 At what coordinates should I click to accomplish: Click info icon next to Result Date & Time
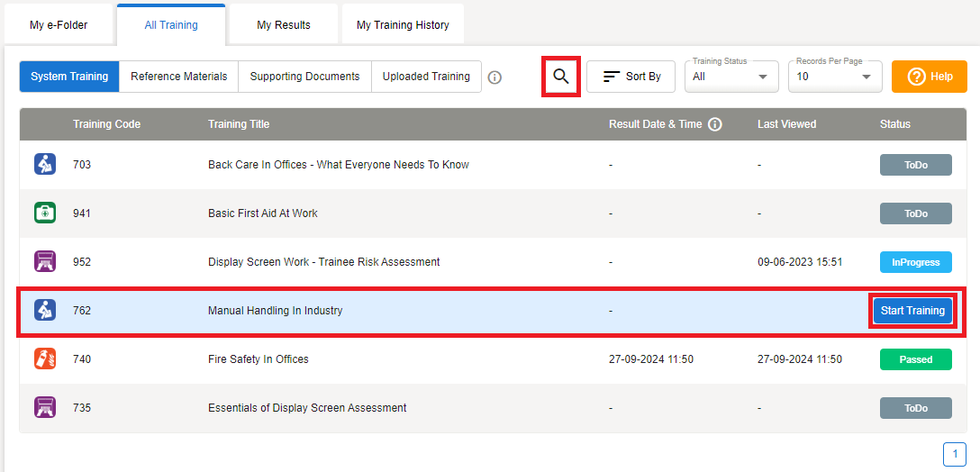715,124
